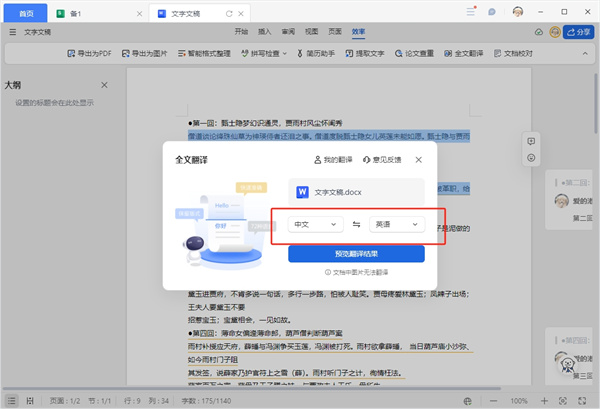Open the source language 中文 dropdown

(x=315, y=225)
